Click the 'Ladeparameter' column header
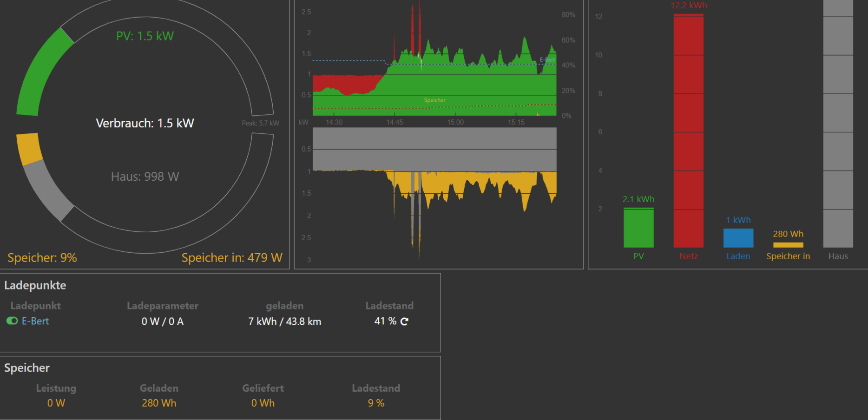This screenshot has width=868, height=420. click(x=163, y=306)
